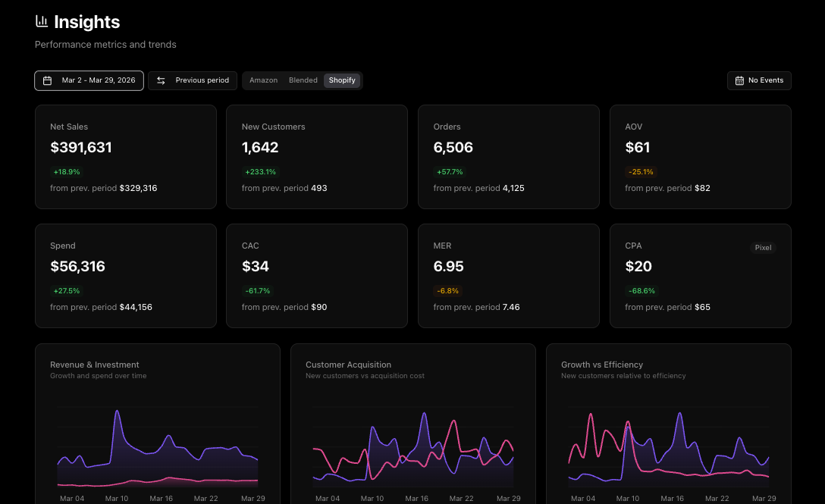Click the AOV card showing $61
This screenshot has height=504, width=825.
click(x=700, y=156)
